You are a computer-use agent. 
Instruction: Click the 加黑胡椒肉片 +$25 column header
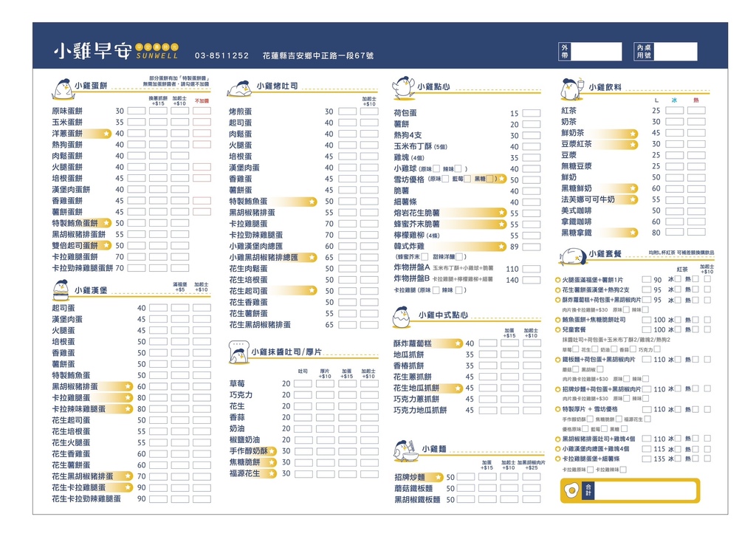[531, 465]
